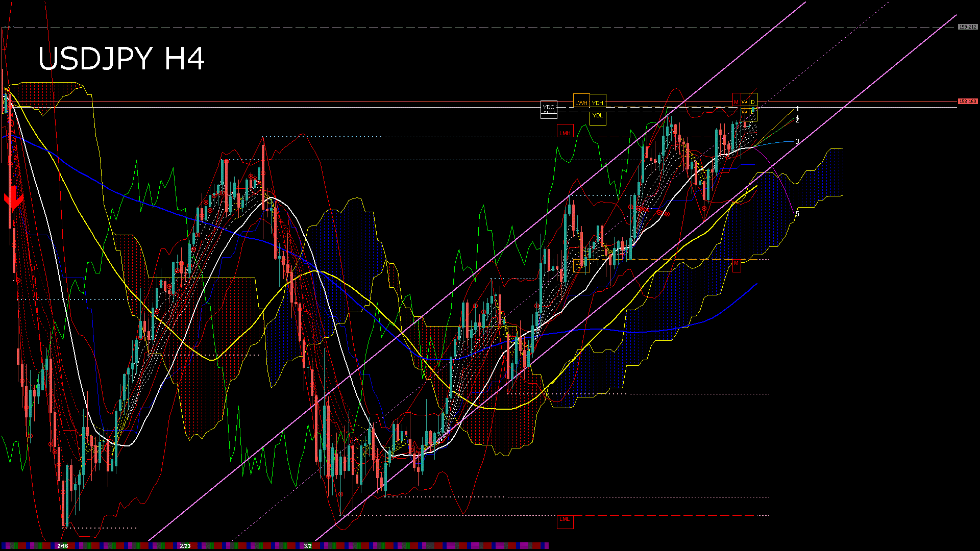Select the 2/23 date marker

[185, 546]
